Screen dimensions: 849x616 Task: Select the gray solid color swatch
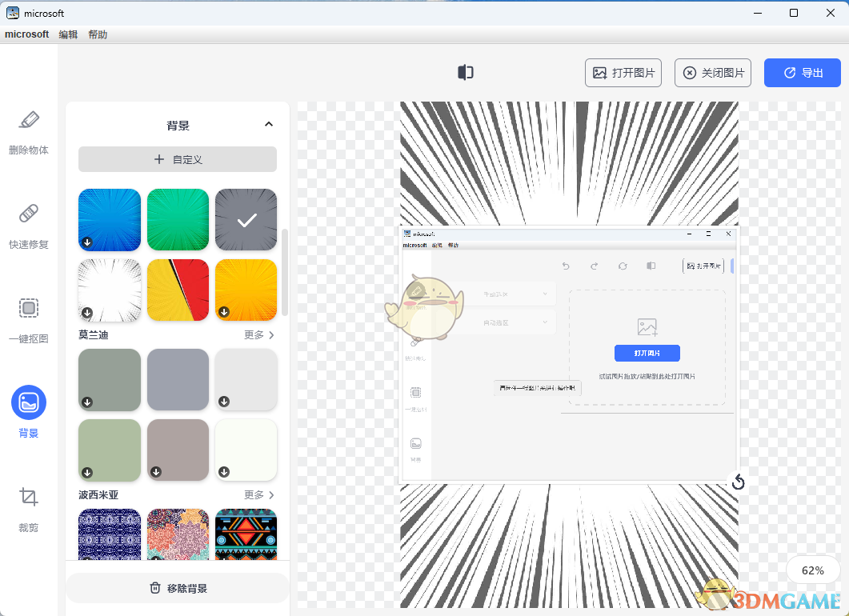click(x=178, y=380)
